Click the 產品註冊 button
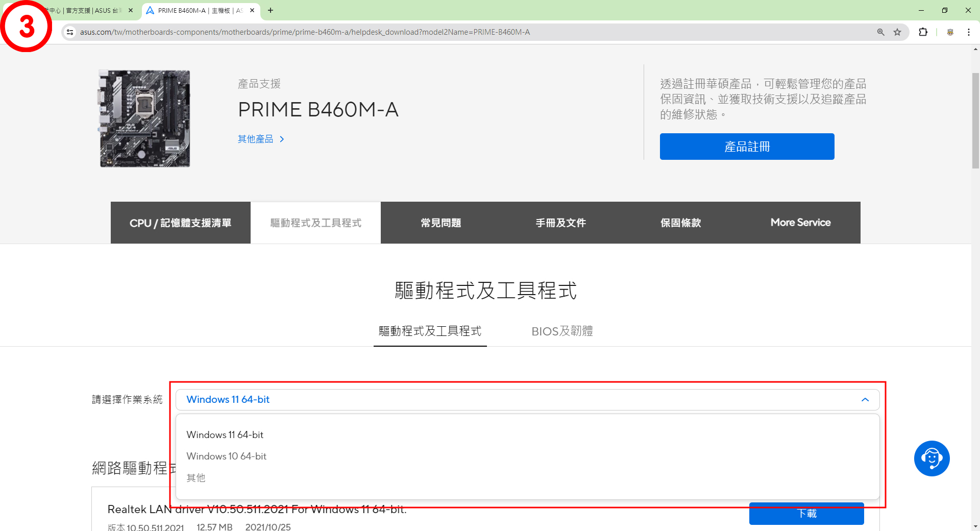 click(x=747, y=147)
